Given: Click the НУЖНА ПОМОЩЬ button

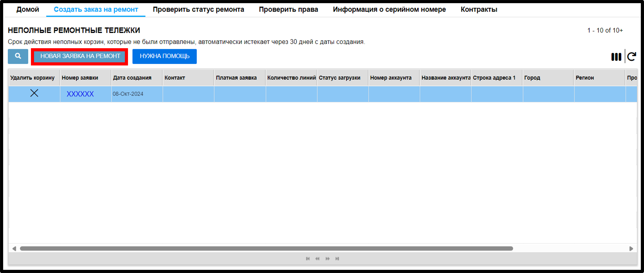Looking at the screenshot, I should click(165, 56).
